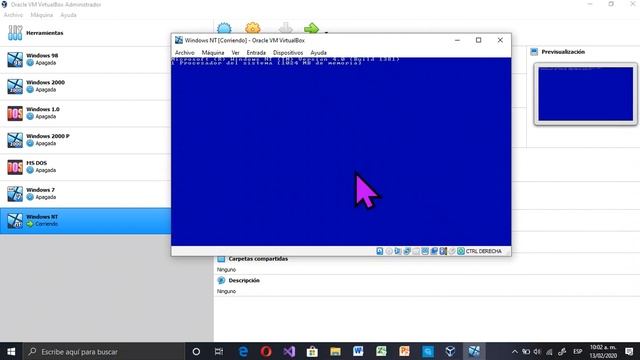Click the volume icon in system tray
Viewport: 640px width, 360px height.
pyautogui.click(x=537, y=352)
